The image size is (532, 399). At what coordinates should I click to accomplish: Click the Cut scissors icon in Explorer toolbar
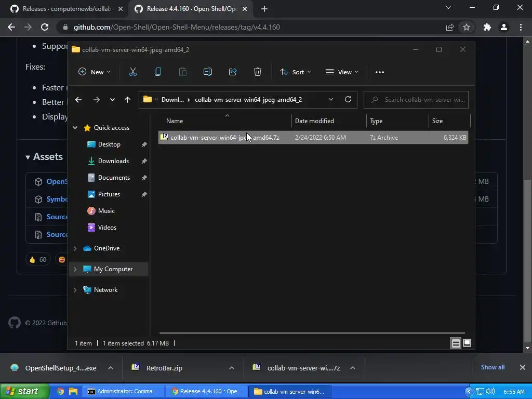pos(132,72)
